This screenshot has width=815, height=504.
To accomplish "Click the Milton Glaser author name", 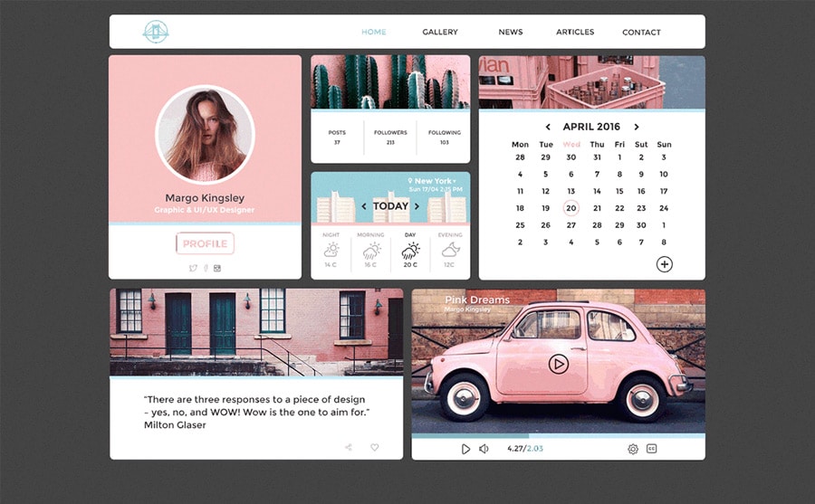I will coord(175,425).
